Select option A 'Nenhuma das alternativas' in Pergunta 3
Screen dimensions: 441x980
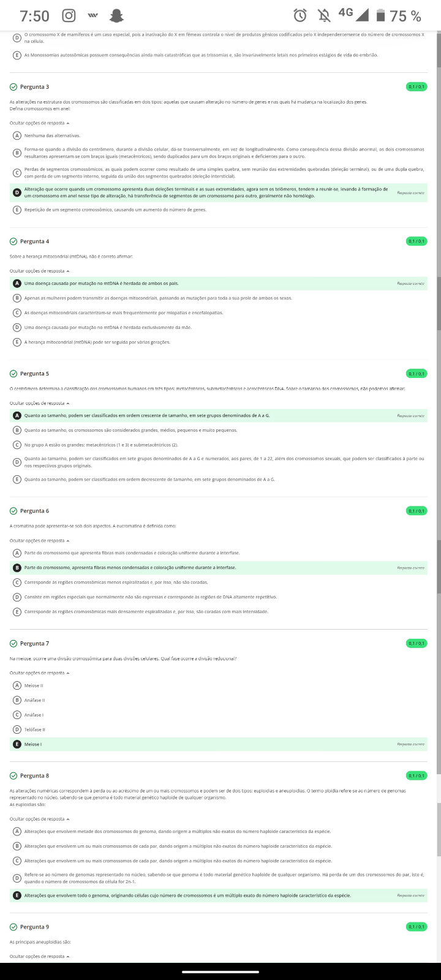click(17, 135)
